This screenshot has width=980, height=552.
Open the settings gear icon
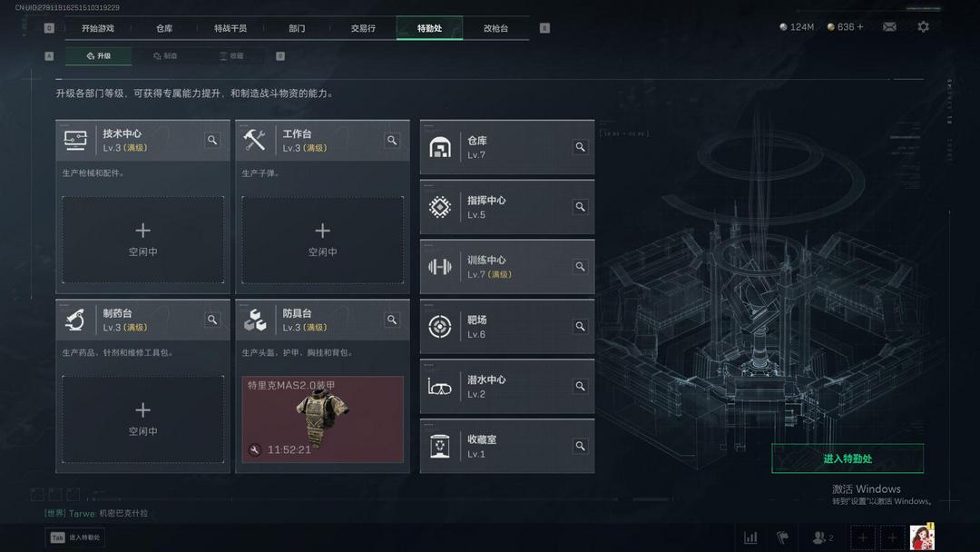click(x=923, y=27)
